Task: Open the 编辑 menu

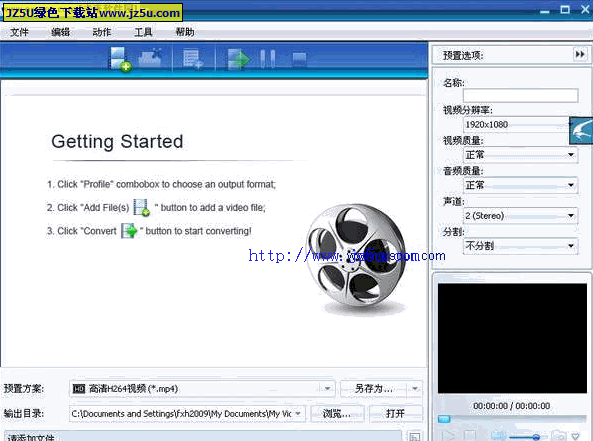Action: click(61, 32)
